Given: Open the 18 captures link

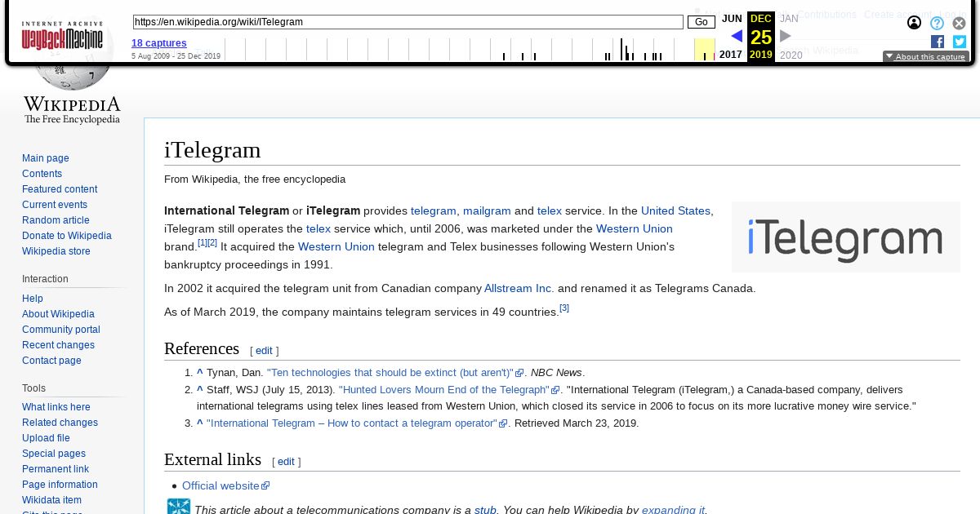Looking at the screenshot, I should [159, 43].
